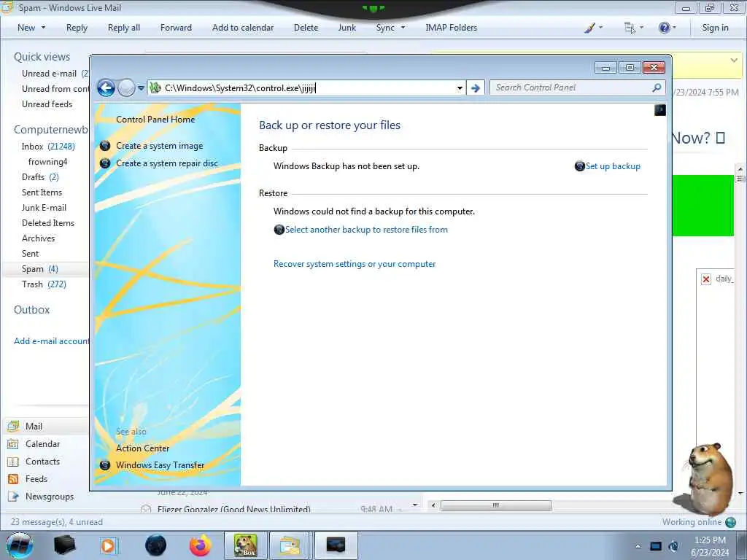Click Forward in the Mail toolbar
Screen dimensions: 747x560
(x=176, y=28)
